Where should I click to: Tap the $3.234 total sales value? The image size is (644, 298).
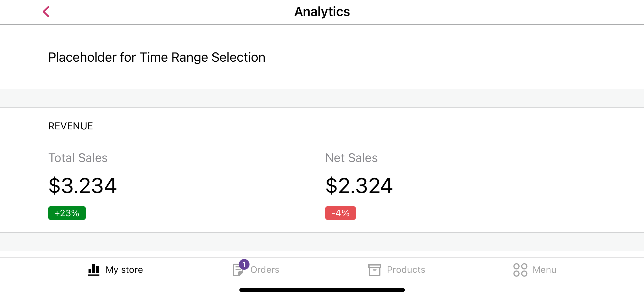point(82,186)
